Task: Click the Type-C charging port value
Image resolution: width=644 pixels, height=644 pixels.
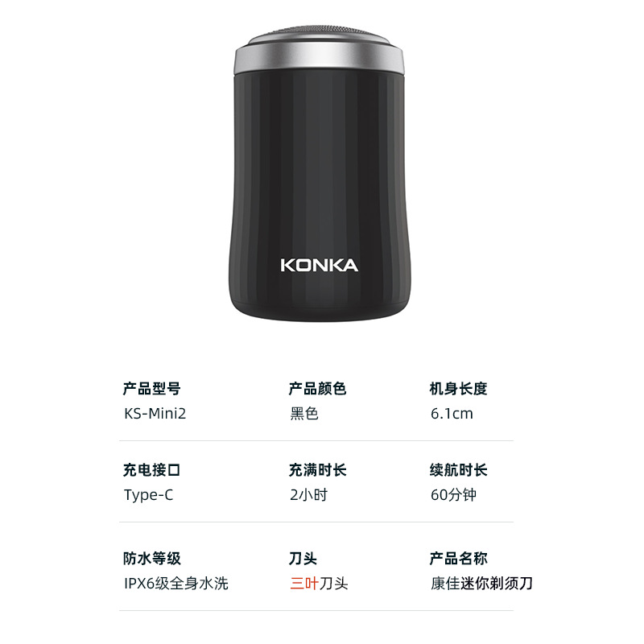Action: [x=148, y=495]
